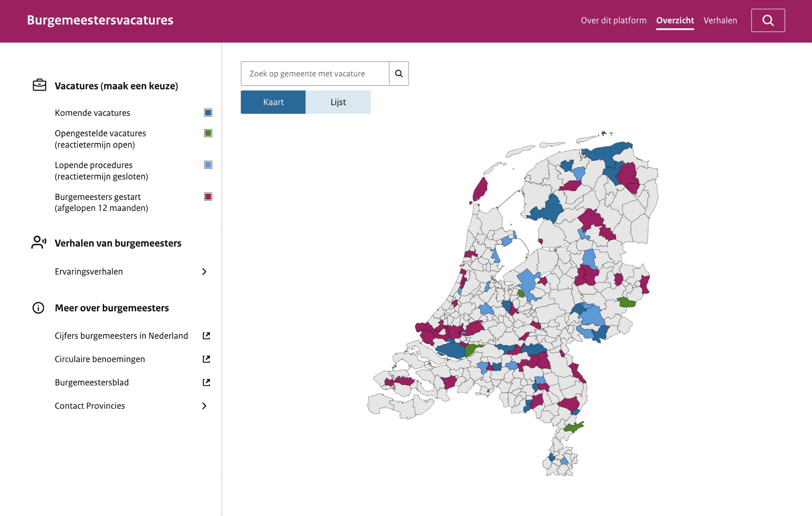Open Cijfers burgemeesters in Nederland via its external-link icon
This screenshot has height=516, width=812.
tap(206, 335)
